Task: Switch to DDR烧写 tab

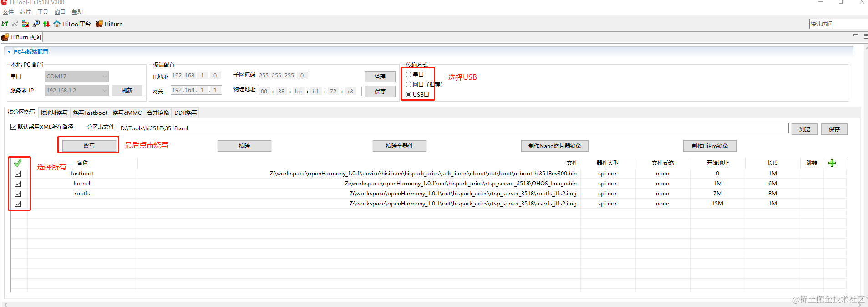Action: click(185, 113)
